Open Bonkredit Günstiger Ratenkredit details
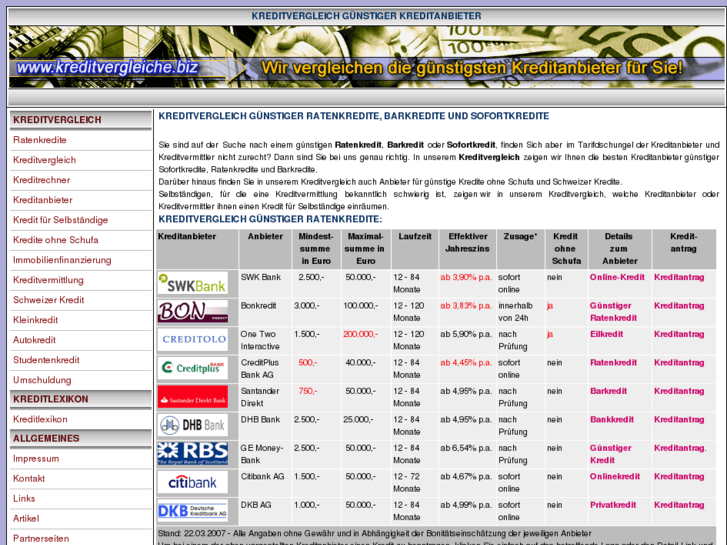The width and height of the screenshot is (727, 545). 613,312
